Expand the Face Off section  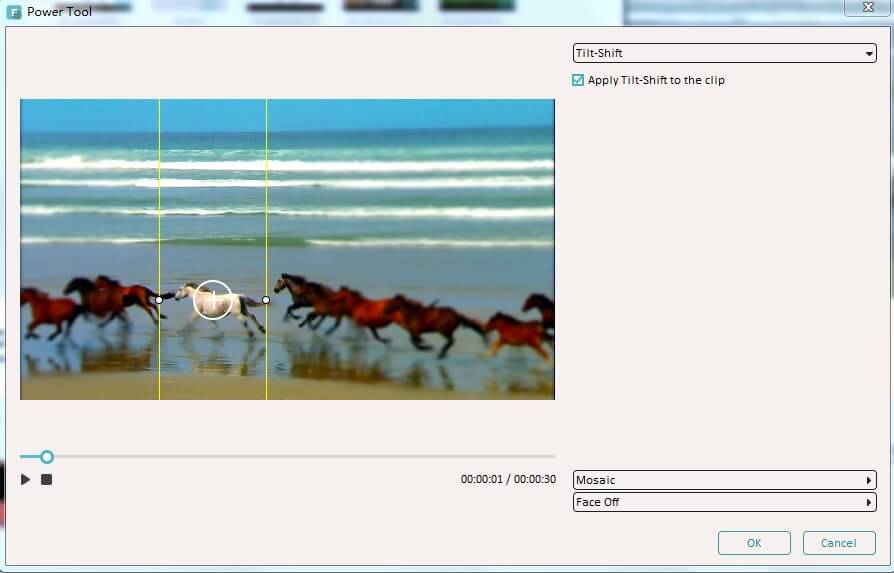[725, 502]
